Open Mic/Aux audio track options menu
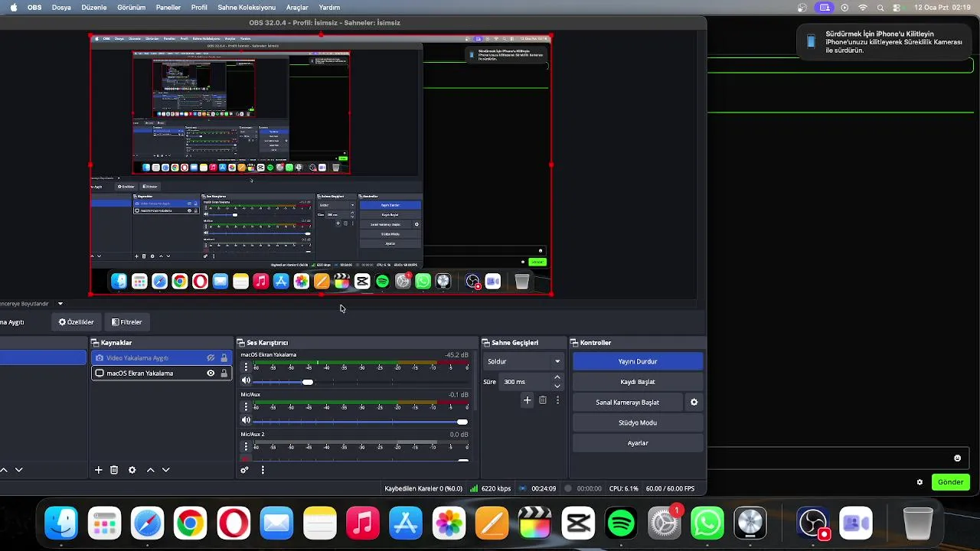 [x=246, y=407]
